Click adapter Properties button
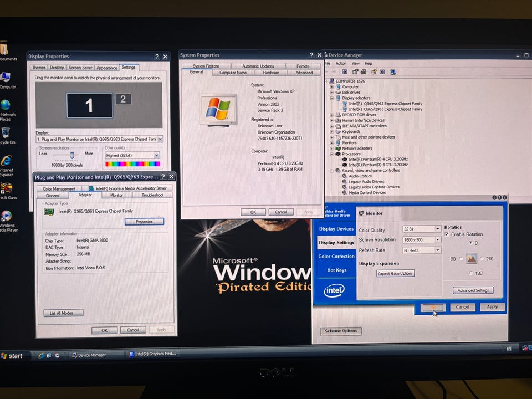The height and width of the screenshot is (399, 532). 144,222
